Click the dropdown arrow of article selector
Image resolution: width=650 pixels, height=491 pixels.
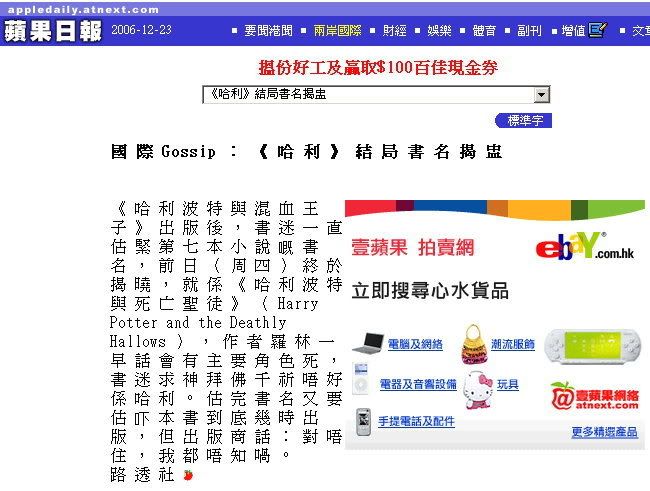(x=541, y=95)
